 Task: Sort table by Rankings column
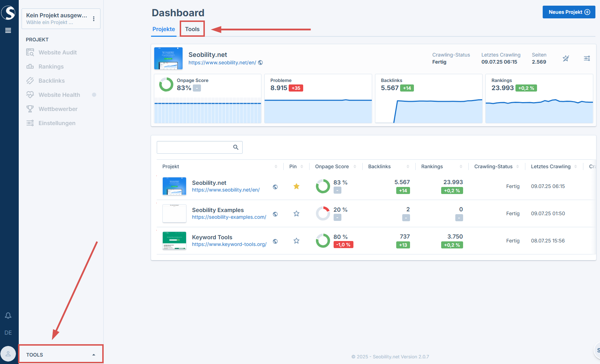point(461,166)
